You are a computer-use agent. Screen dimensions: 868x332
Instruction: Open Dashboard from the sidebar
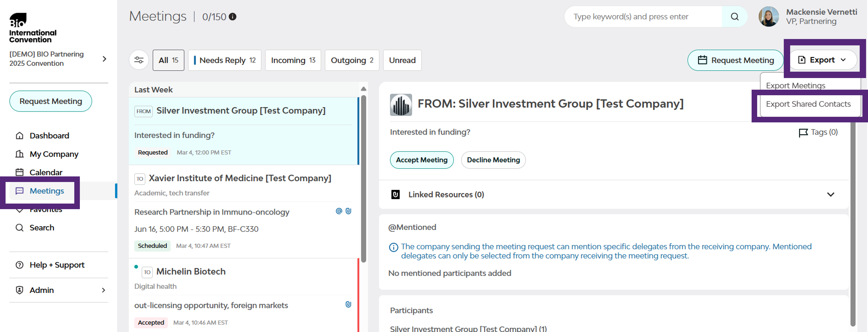point(49,136)
